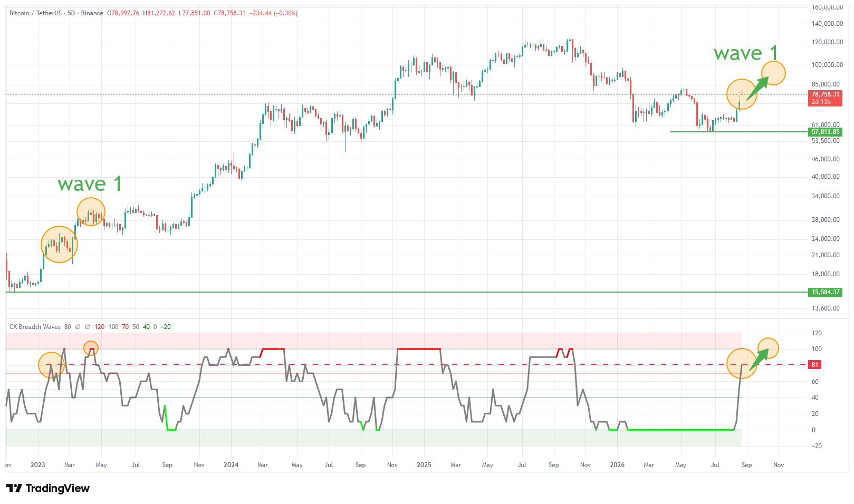Click the 140,000.00 price axis label
This screenshot has width=854, height=504.
(827, 24)
